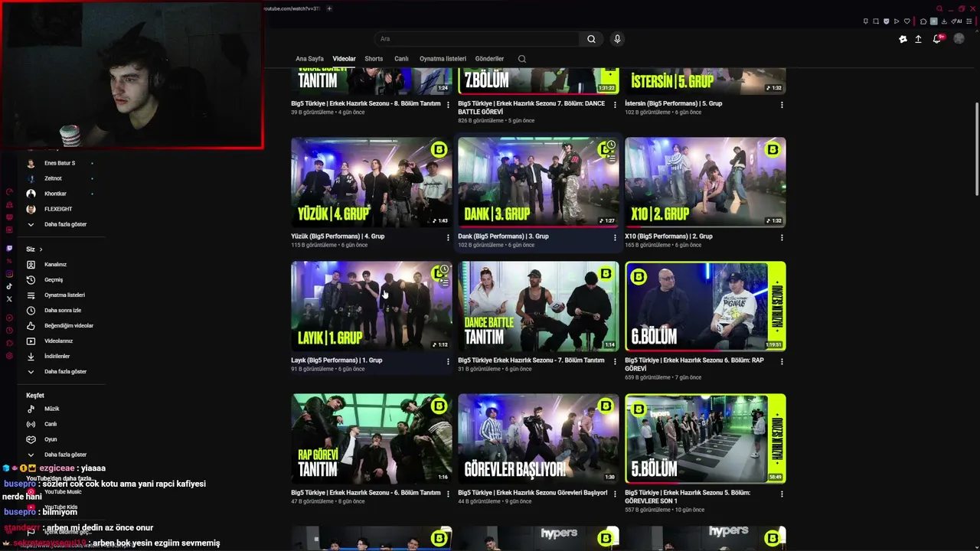Image resolution: width=980 pixels, height=551 pixels.
Task: Click the heart icon in browser toolbar
Action: 907,21
